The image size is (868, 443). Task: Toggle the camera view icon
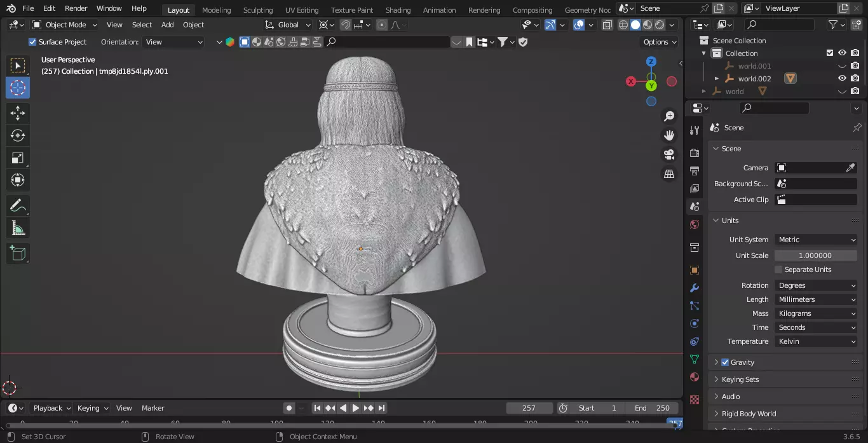669,154
